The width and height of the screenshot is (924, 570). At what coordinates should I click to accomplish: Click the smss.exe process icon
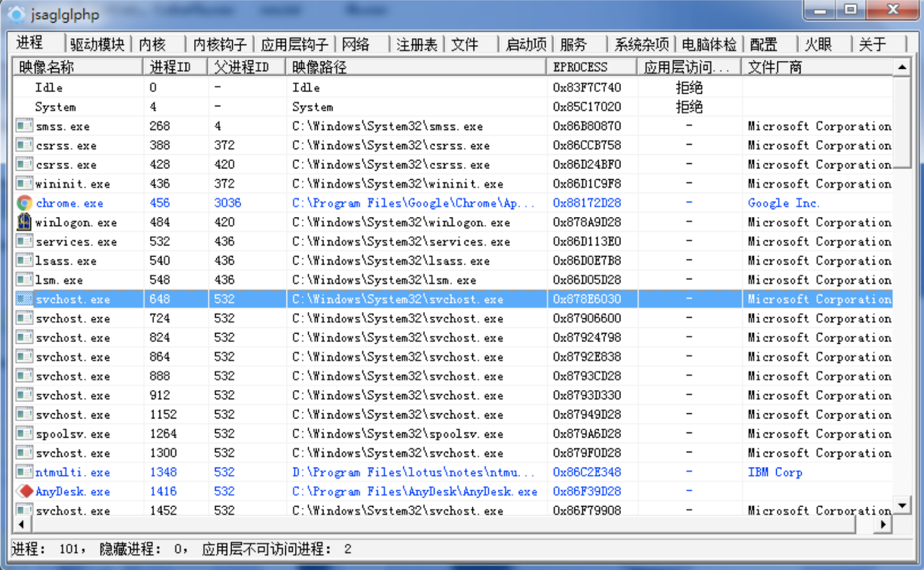coord(24,126)
